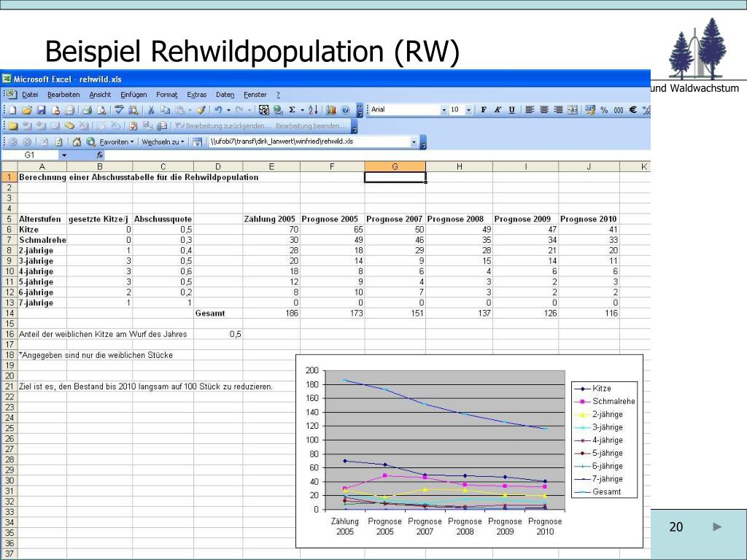Viewport: 747px width, 560px height.
Task: Open the Favoriten dropdown menu
Action: [116, 142]
